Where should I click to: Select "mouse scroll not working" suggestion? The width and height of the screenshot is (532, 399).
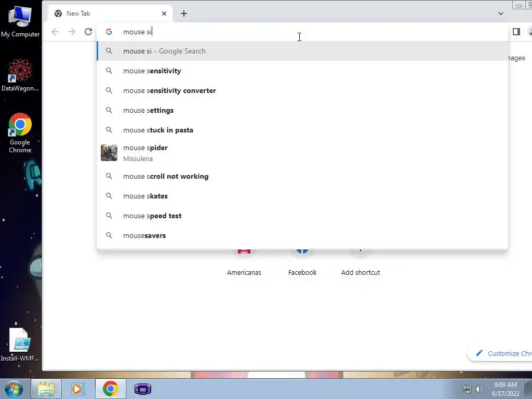[303, 177]
